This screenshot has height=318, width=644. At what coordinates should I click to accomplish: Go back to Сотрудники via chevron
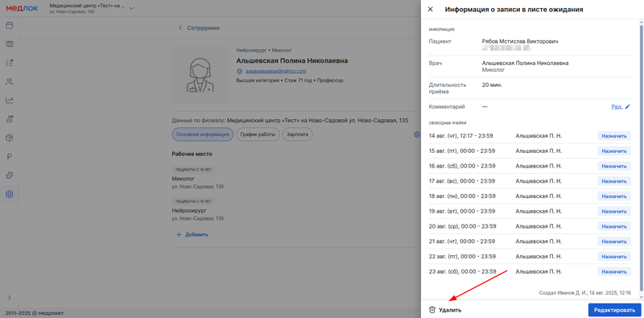click(x=180, y=28)
